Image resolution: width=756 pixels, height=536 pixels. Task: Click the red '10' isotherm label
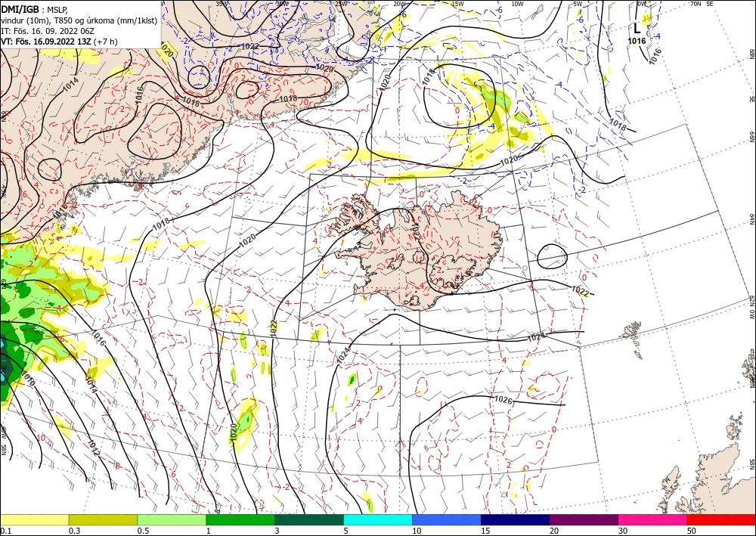(x=41, y=438)
